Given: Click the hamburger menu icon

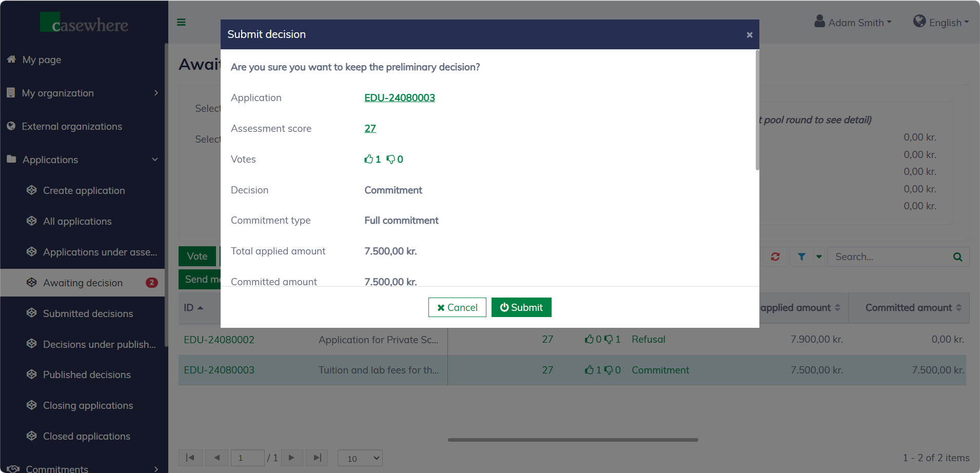Looking at the screenshot, I should tap(181, 22).
